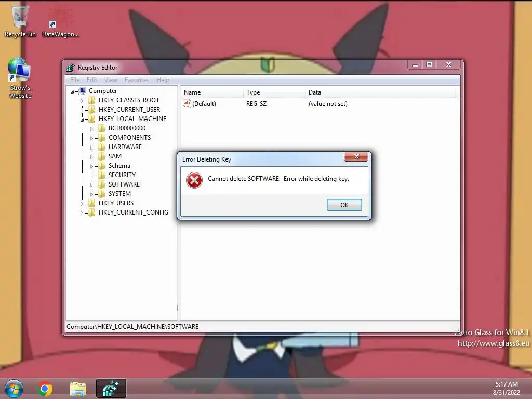Open Strow's Website desktop shortcut
Screen dimensions: 532x399
[x=20, y=78]
